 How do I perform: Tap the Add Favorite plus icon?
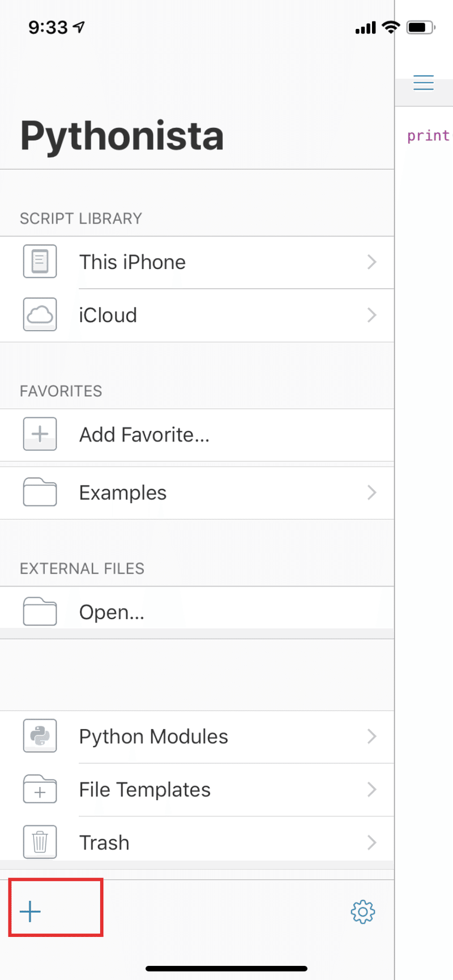(x=40, y=434)
